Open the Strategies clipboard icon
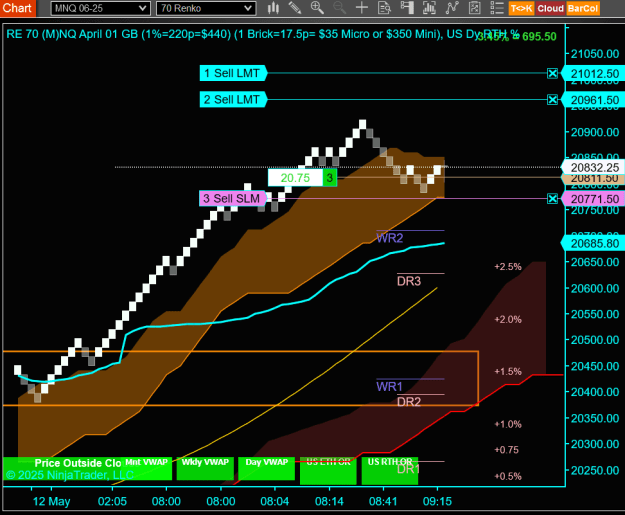The width and height of the screenshot is (625, 515). [x=474, y=8]
